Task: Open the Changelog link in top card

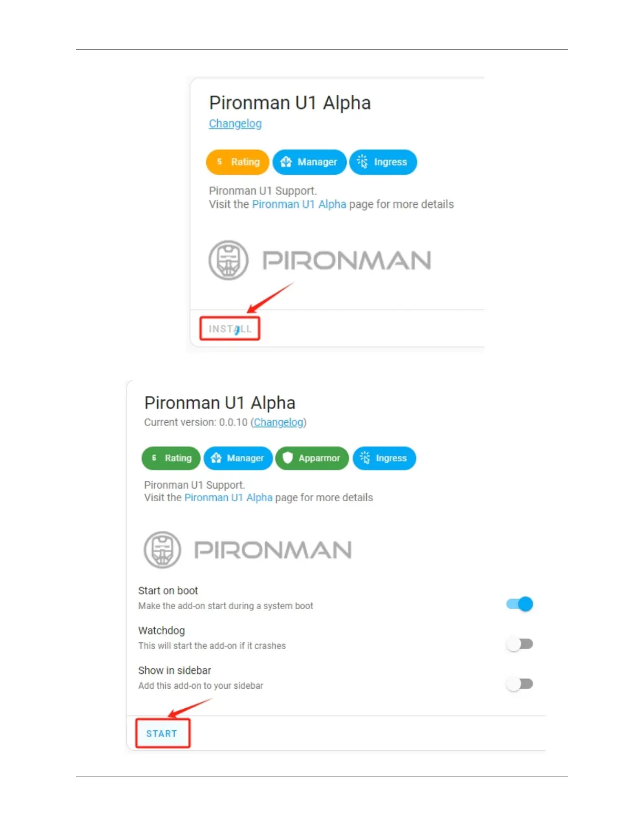Action: point(235,124)
